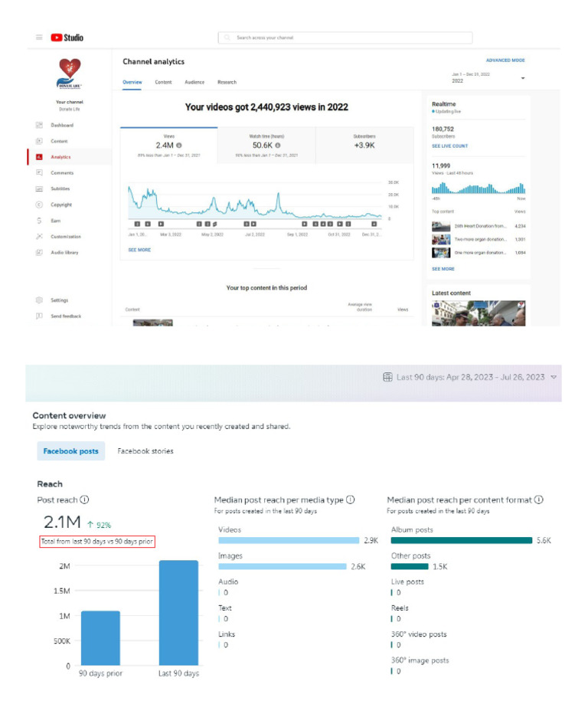Click the Send feedback icon
The height and width of the screenshot is (711, 588).
click(x=39, y=316)
